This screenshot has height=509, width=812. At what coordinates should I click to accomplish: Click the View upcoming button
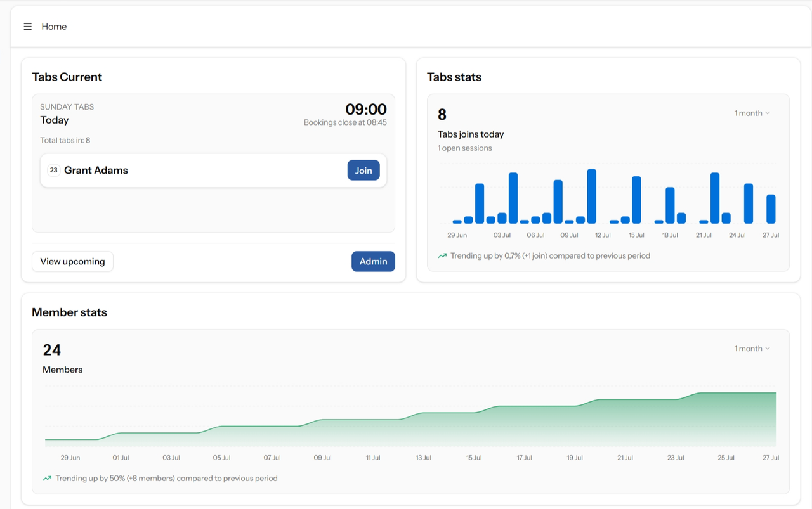pyautogui.click(x=72, y=261)
